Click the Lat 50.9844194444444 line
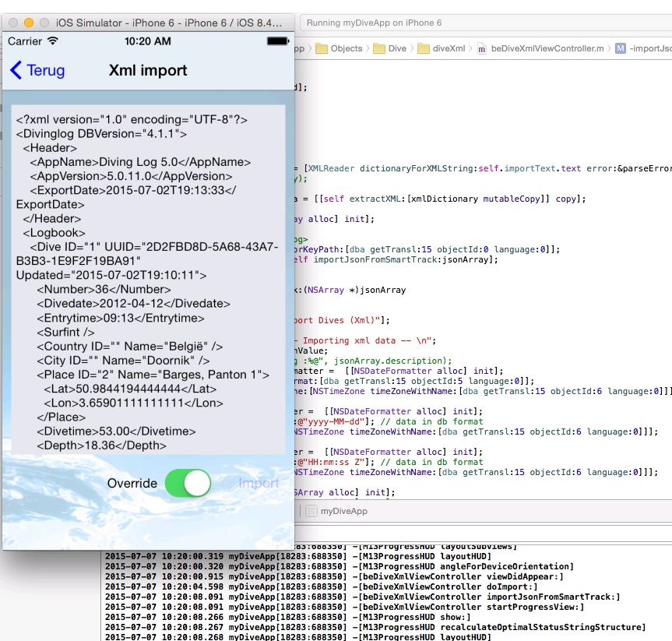The width and height of the screenshot is (672, 641). [x=130, y=389]
